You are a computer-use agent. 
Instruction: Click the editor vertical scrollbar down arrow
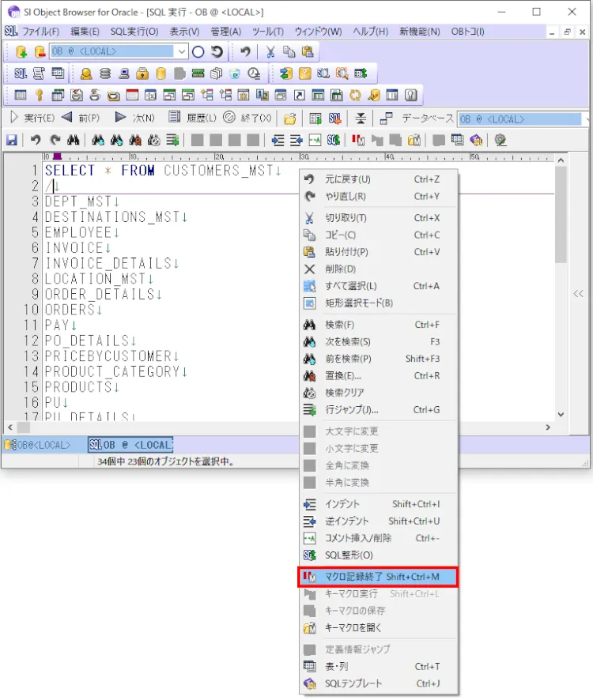pos(561,414)
